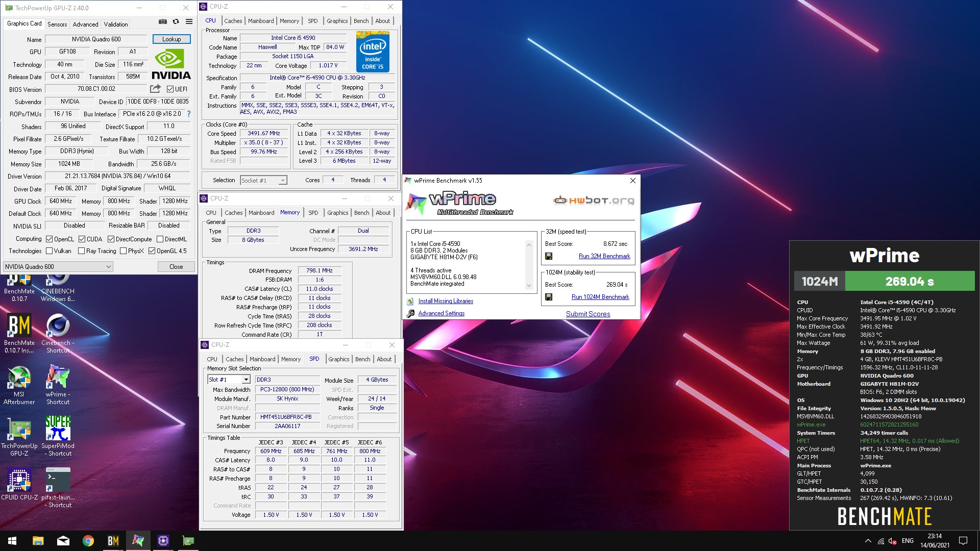Toggle Vulkan checkbox
Image resolution: width=980 pixels, height=551 pixels.
click(x=49, y=251)
